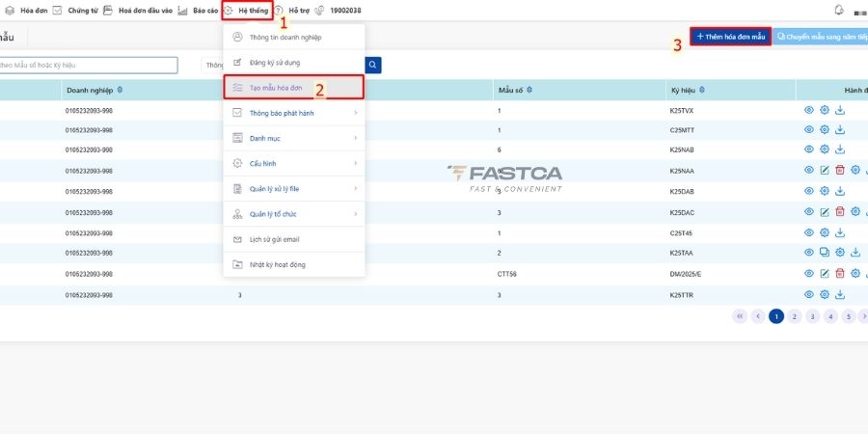
Task: Open settings gear for C25MTT row
Action: point(825,129)
